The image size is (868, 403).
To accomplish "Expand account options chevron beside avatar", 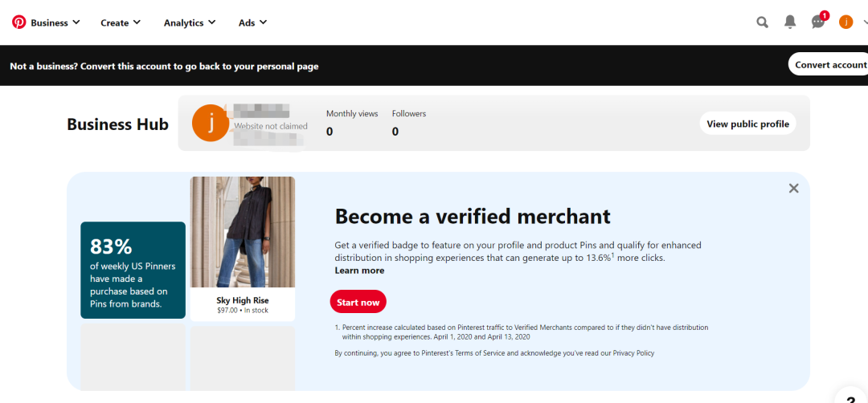I will (x=865, y=22).
